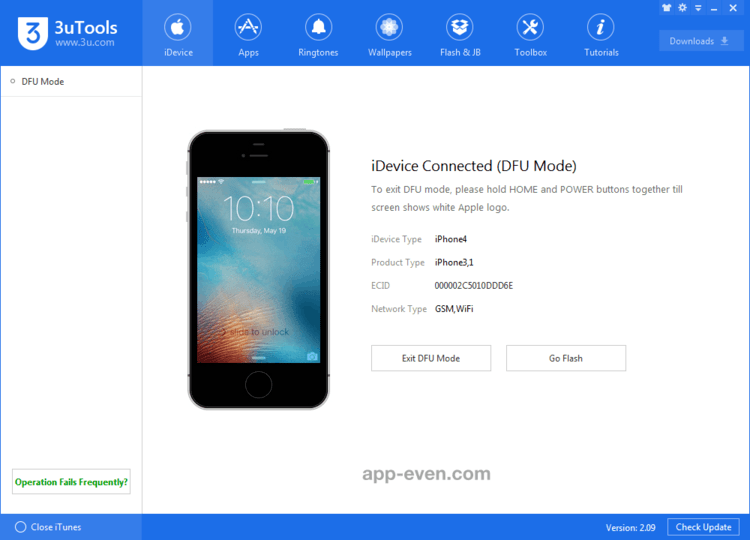Open the Toolbox section
Screen dimensions: 750x540
(530, 33)
